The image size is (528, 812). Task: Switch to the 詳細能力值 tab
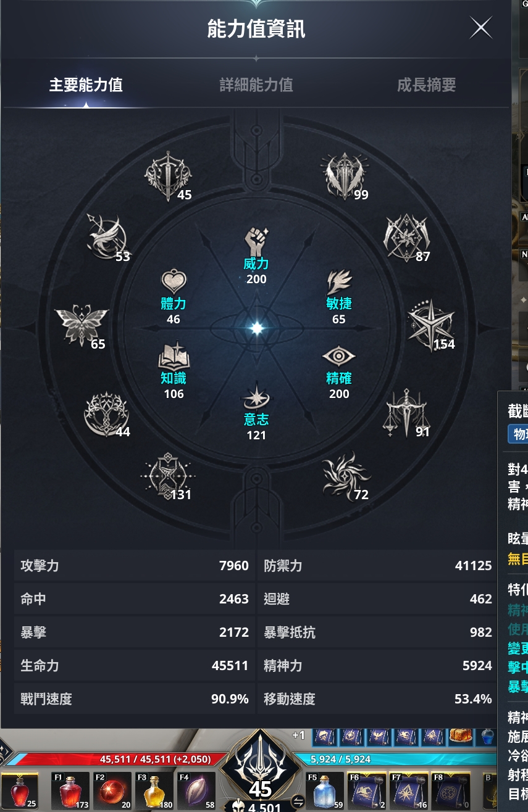coord(256,85)
